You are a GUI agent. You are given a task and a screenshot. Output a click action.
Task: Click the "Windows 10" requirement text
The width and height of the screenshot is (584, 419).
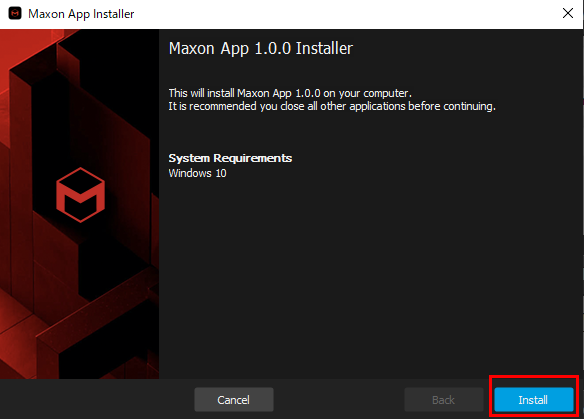coord(197,173)
